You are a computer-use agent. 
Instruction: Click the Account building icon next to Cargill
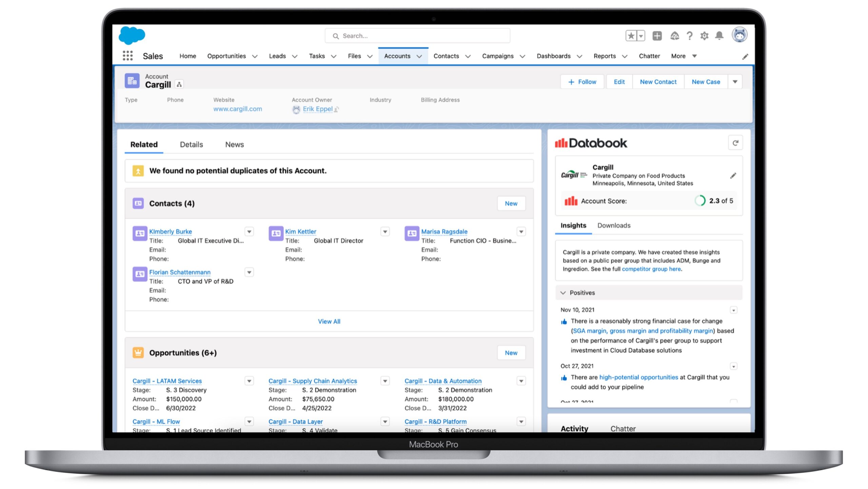(x=132, y=81)
